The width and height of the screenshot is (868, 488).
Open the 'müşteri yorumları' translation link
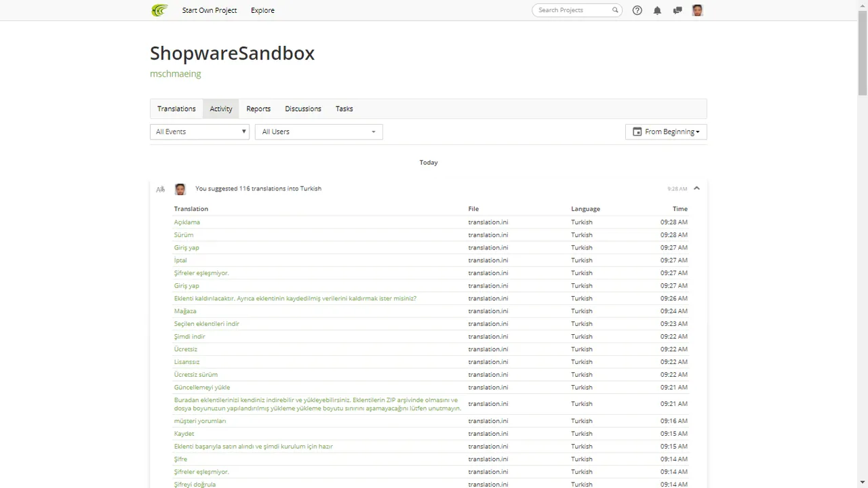tap(200, 421)
